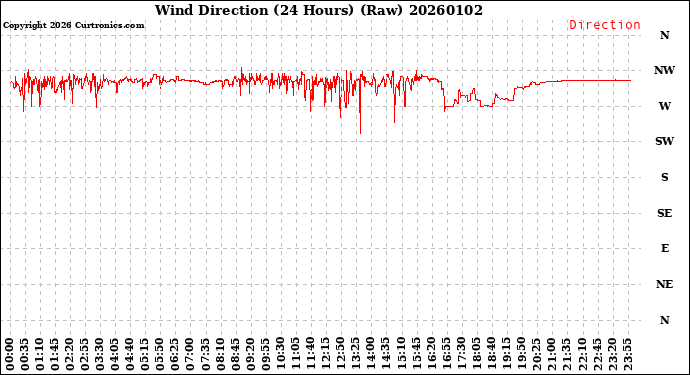Click the '05:15' time label
Viewport: 690px width, 375px height.
145,355
